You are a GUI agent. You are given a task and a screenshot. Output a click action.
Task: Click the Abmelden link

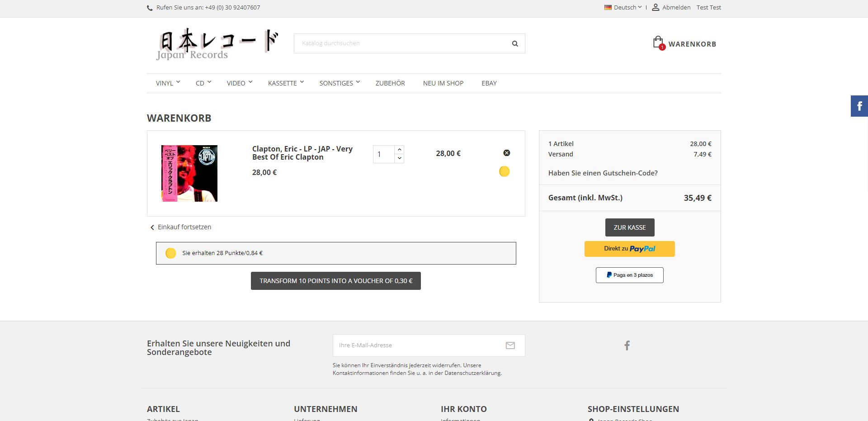coord(676,7)
